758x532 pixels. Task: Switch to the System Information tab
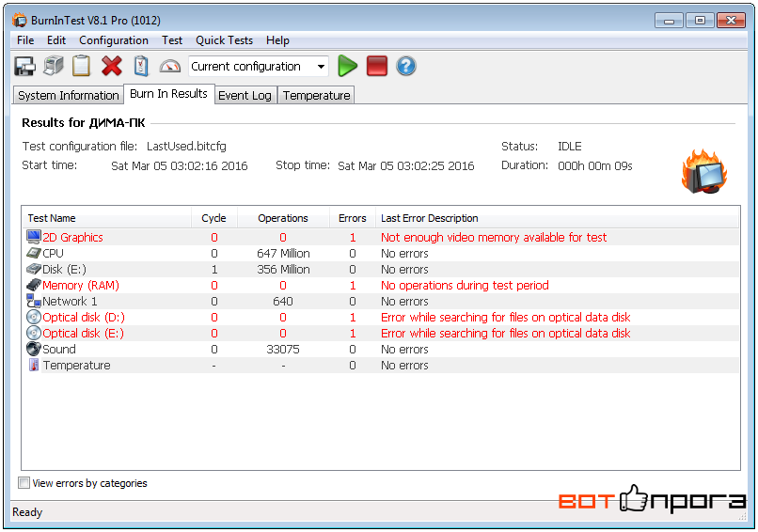68,96
